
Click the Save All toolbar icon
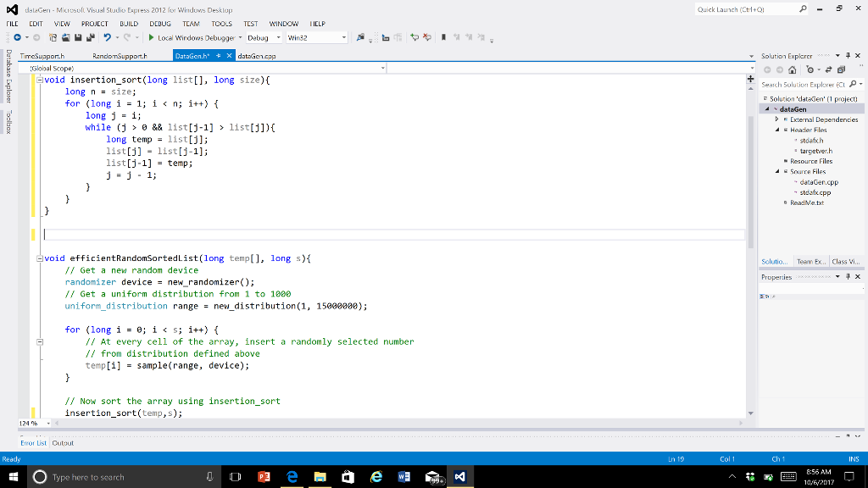click(90, 38)
